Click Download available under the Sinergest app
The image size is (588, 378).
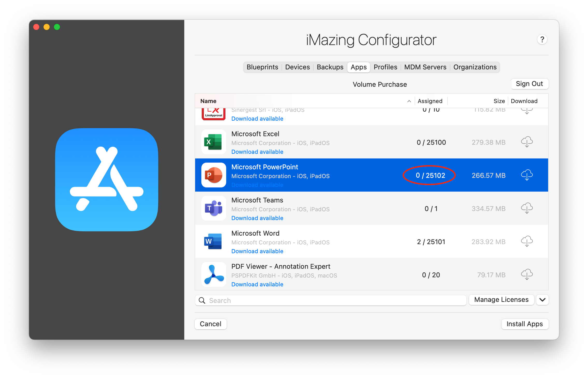click(x=257, y=119)
